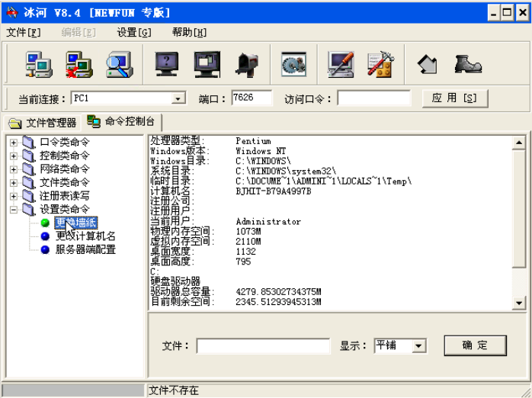This screenshot has width=532, height=398.
Task: Expand the 网络类命令 tree node
Action: [14, 169]
